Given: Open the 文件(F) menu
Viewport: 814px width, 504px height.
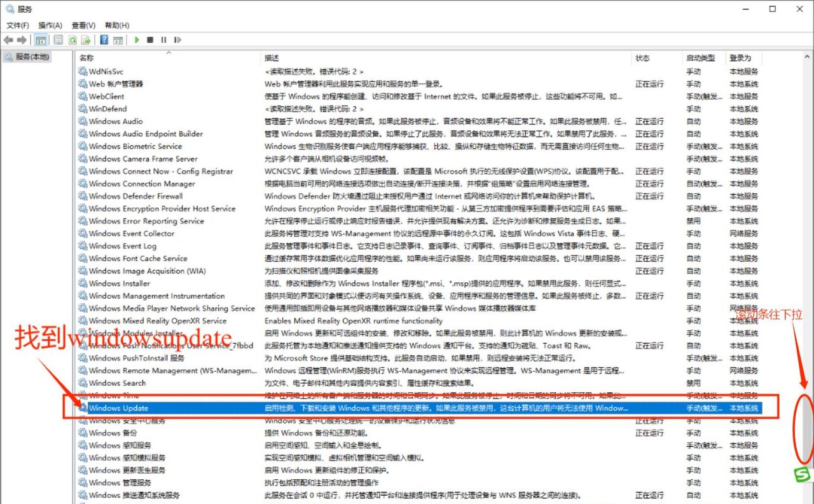Looking at the screenshot, I should click(x=17, y=25).
